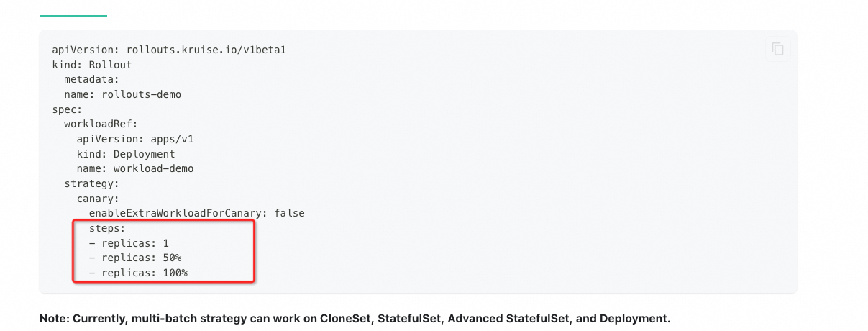Click the 'steps:' line in red box
868x331 pixels.
coord(107,228)
